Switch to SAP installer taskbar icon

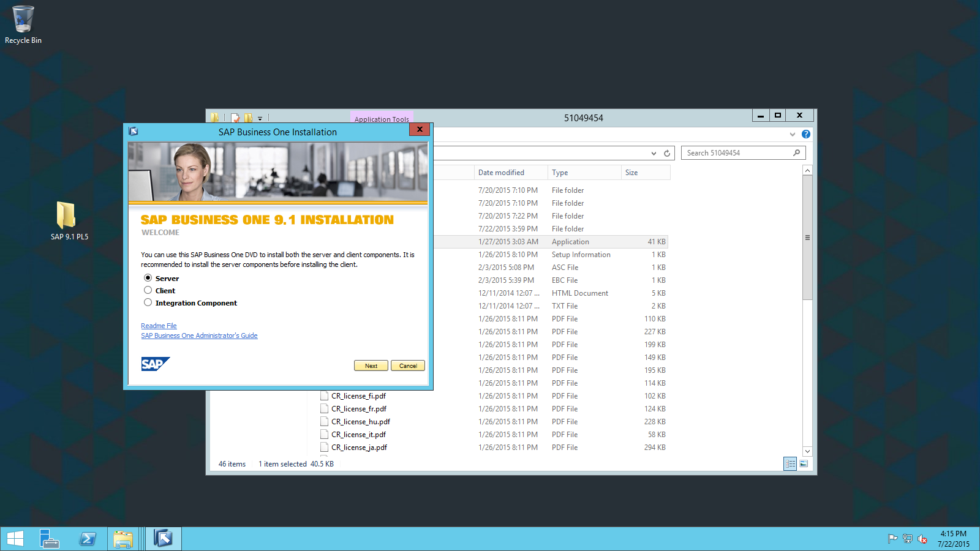[x=163, y=539]
